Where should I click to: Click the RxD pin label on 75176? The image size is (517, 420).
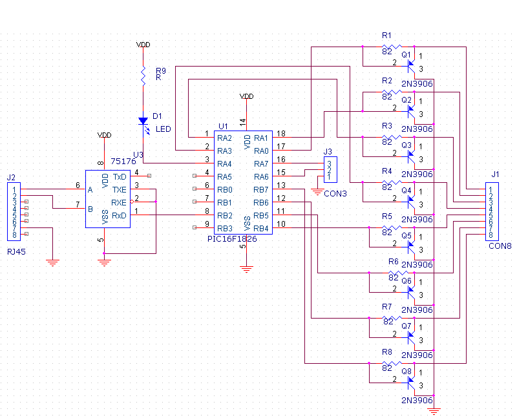[119, 216]
